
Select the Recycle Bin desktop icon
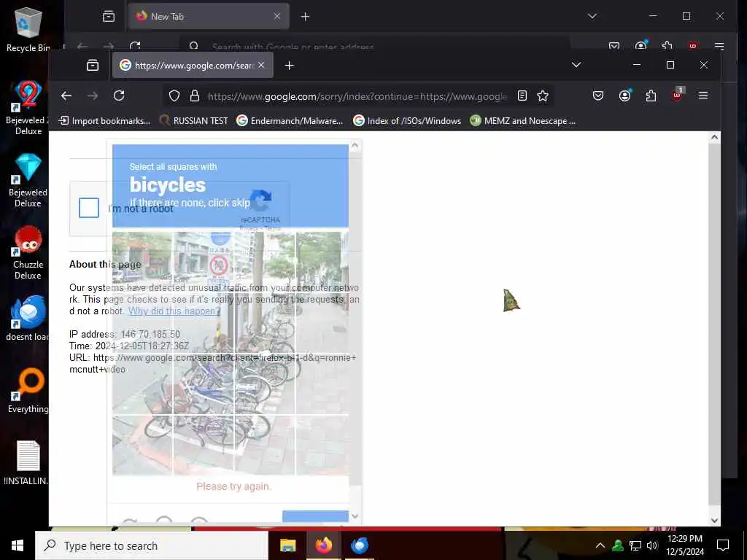coord(28,29)
